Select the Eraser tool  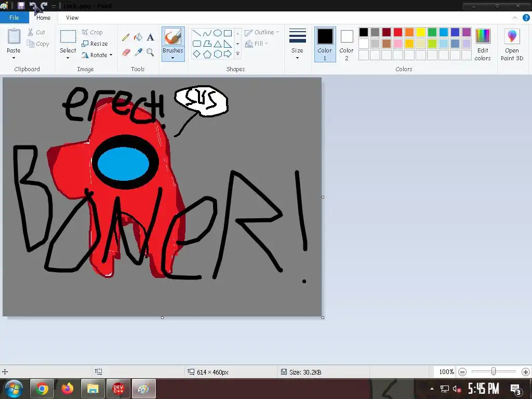pos(126,52)
